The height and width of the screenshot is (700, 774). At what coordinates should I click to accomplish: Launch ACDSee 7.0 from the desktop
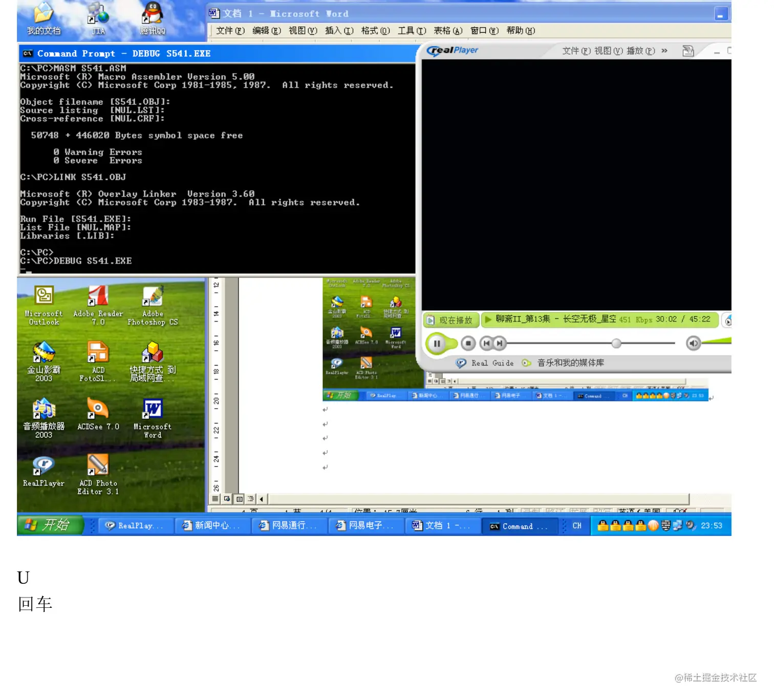(98, 415)
